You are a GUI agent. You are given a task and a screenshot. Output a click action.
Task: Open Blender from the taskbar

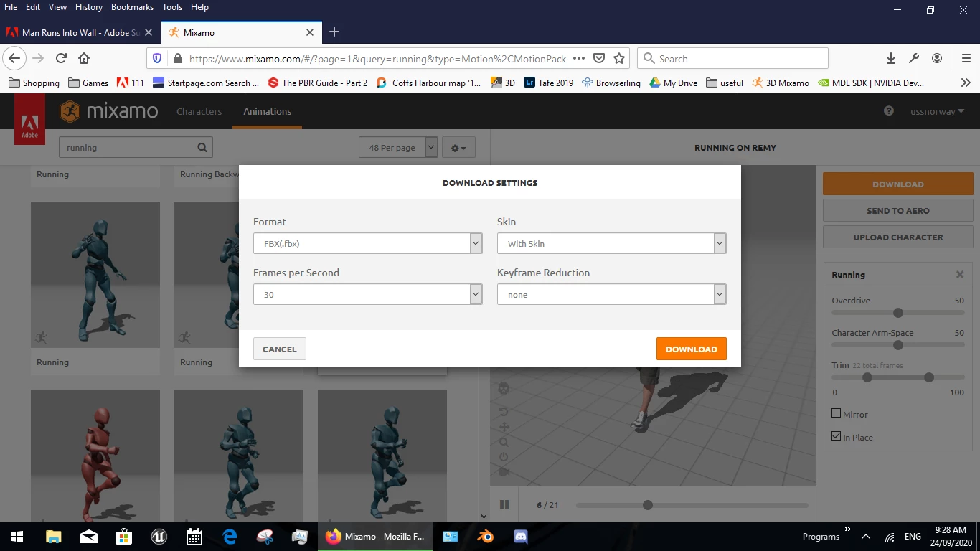486,536
